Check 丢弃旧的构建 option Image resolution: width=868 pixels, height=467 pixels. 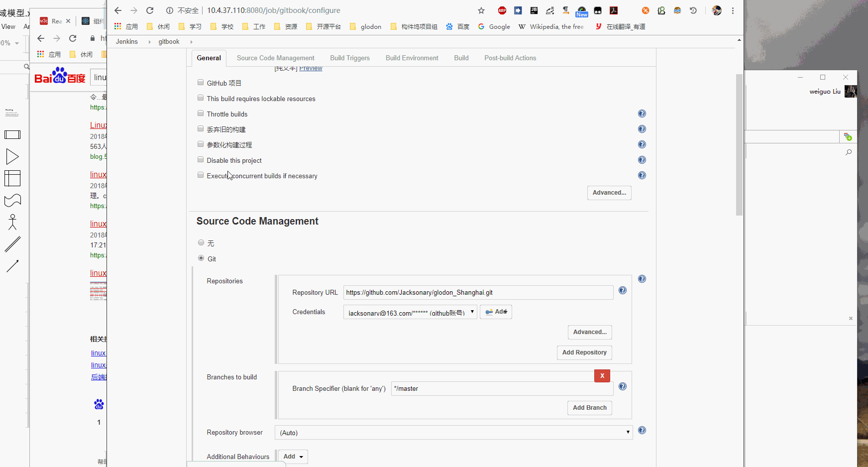201,129
